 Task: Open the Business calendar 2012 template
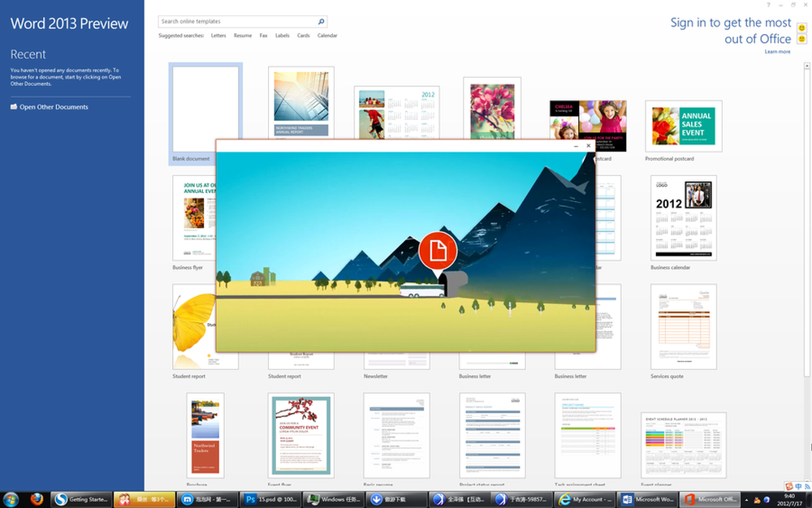point(684,217)
